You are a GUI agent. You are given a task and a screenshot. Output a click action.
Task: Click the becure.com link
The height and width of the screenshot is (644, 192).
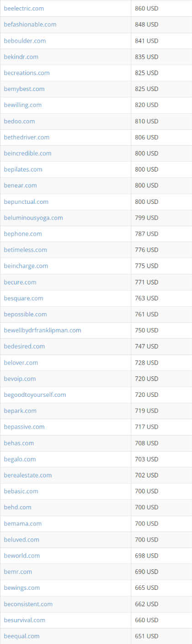(20, 282)
